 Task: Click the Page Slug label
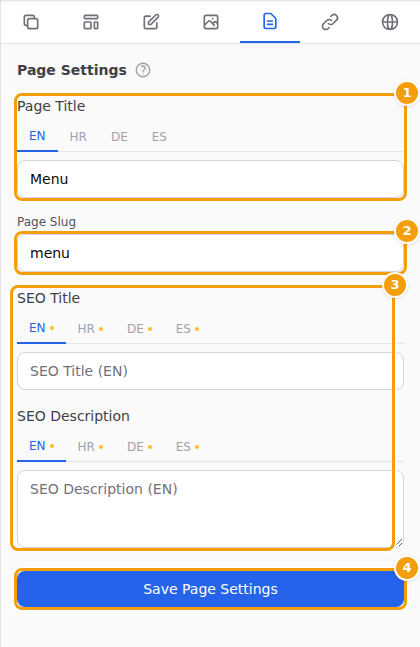point(46,222)
